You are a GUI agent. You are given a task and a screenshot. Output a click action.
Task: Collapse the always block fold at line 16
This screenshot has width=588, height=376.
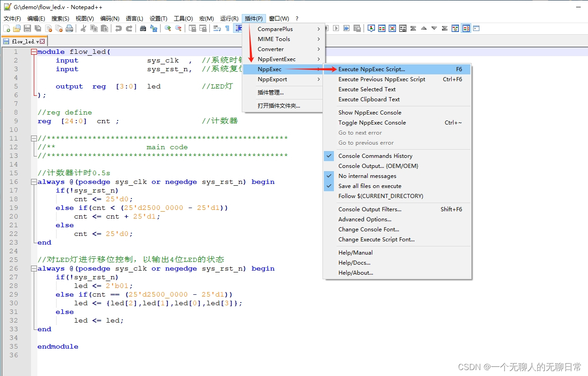34,182
